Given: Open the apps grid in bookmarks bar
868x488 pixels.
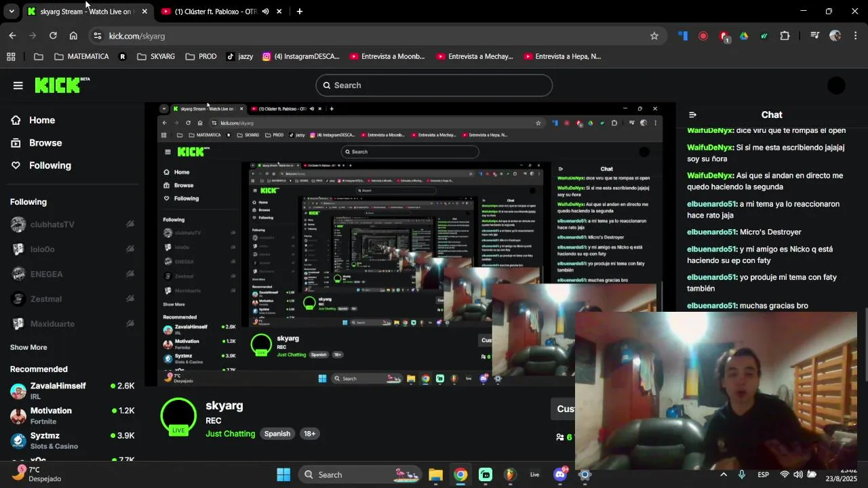Looking at the screenshot, I should coord(11,56).
